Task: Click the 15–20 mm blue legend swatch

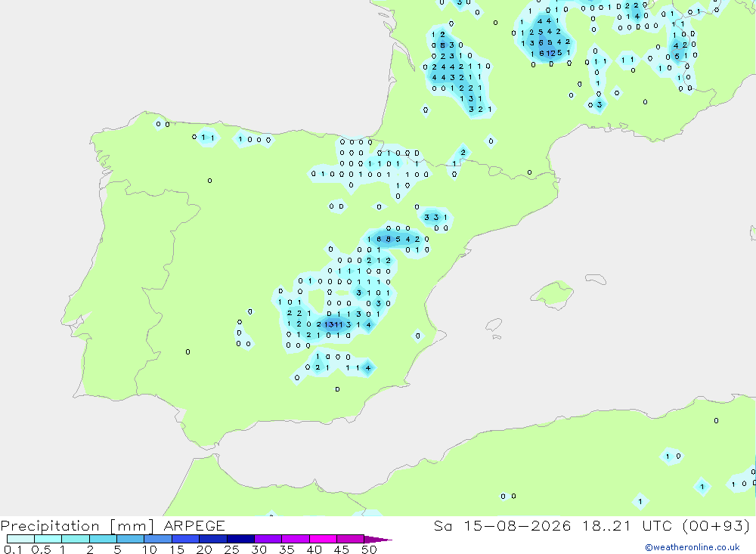Action: 186,539
